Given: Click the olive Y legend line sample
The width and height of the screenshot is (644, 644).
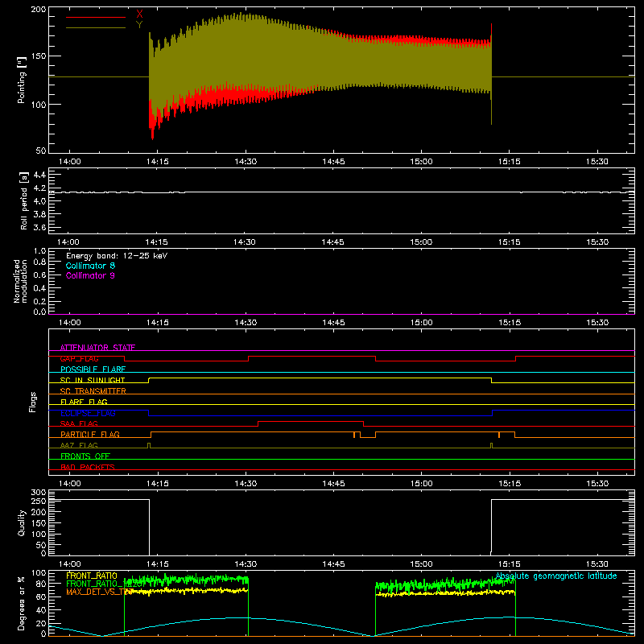Looking at the screenshot, I should (96, 27).
